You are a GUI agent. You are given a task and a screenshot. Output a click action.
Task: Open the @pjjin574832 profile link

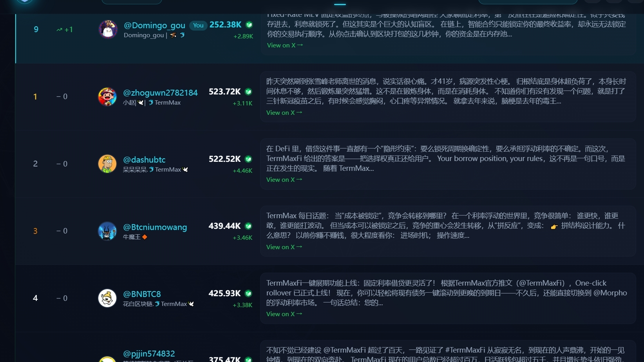tap(149, 354)
